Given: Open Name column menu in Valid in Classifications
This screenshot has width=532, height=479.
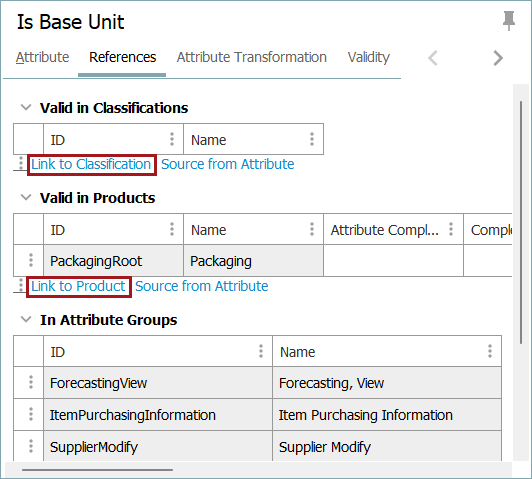Looking at the screenshot, I should click(312, 139).
